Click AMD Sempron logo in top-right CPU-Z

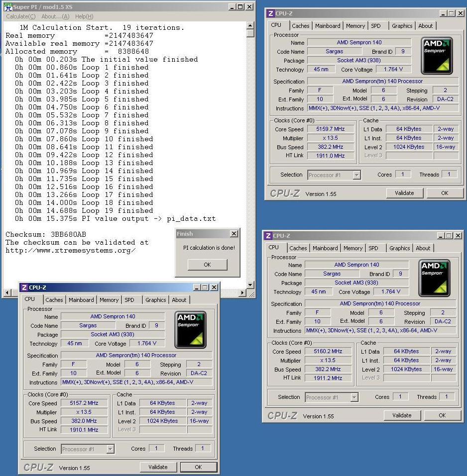tap(437, 56)
